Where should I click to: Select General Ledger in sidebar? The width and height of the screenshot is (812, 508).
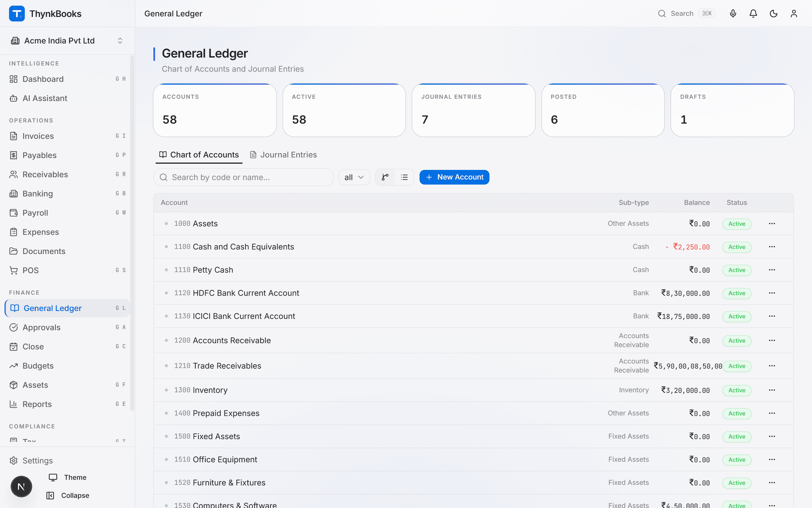[x=67, y=308]
